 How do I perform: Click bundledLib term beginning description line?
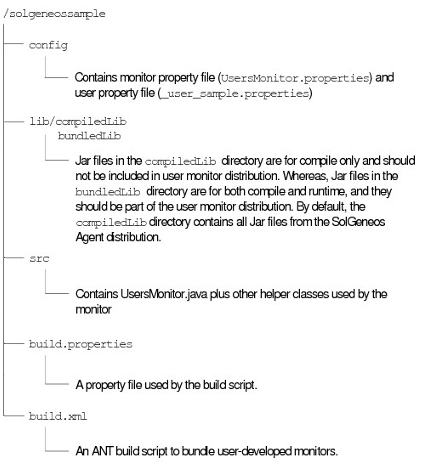tap(108, 192)
